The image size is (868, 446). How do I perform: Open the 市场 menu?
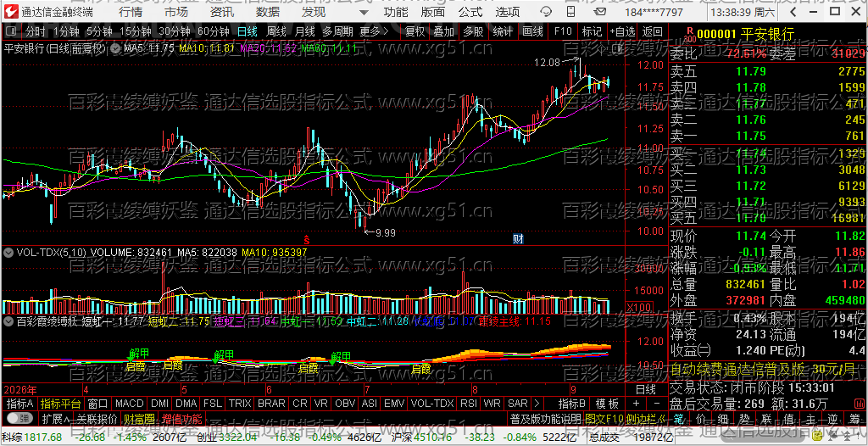(x=176, y=12)
